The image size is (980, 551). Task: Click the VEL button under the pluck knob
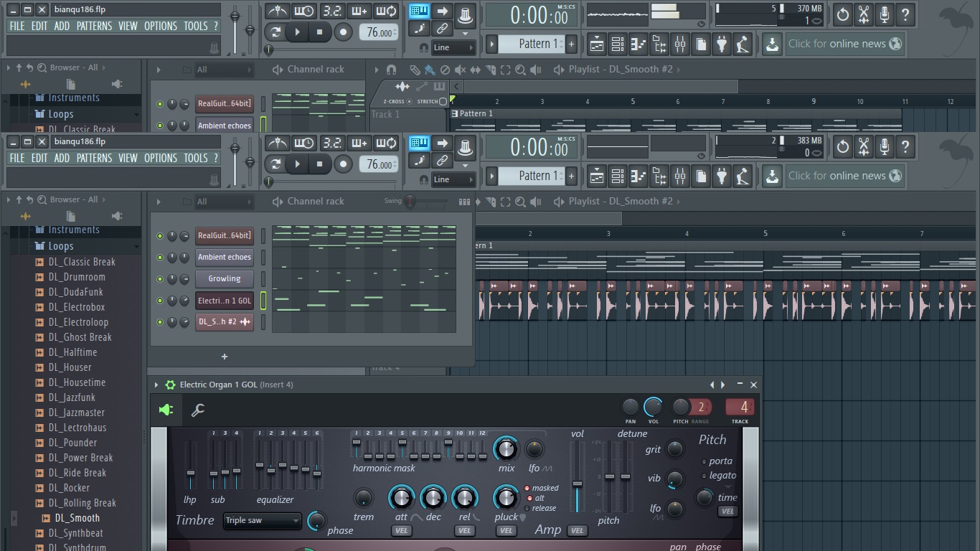tap(507, 531)
